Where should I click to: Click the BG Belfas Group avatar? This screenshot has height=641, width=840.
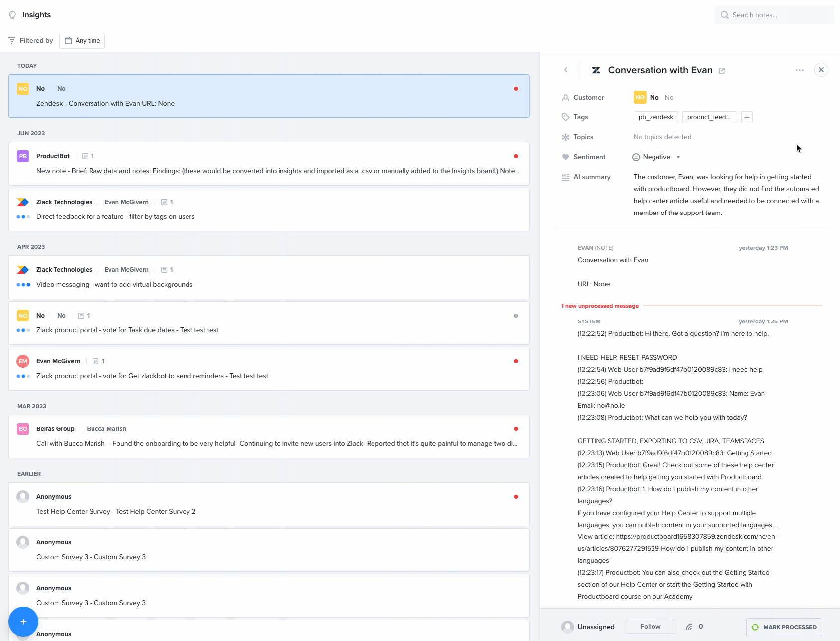point(23,429)
